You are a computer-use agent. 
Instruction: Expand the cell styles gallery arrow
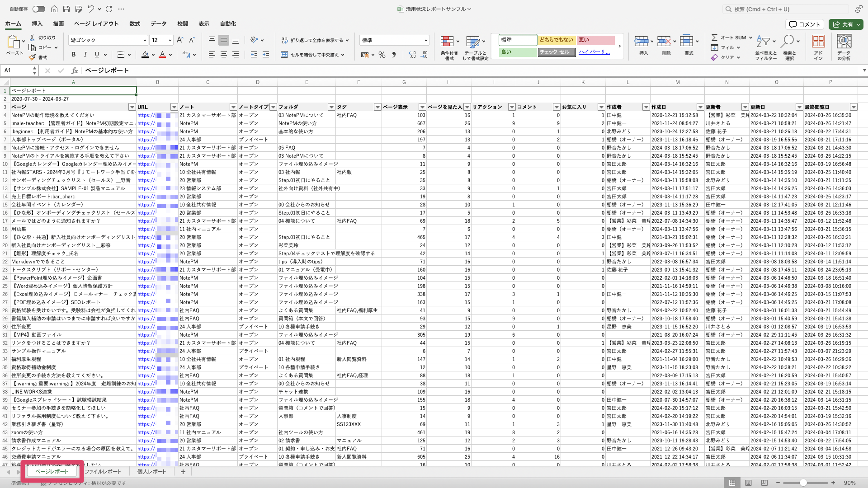click(619, 46)
